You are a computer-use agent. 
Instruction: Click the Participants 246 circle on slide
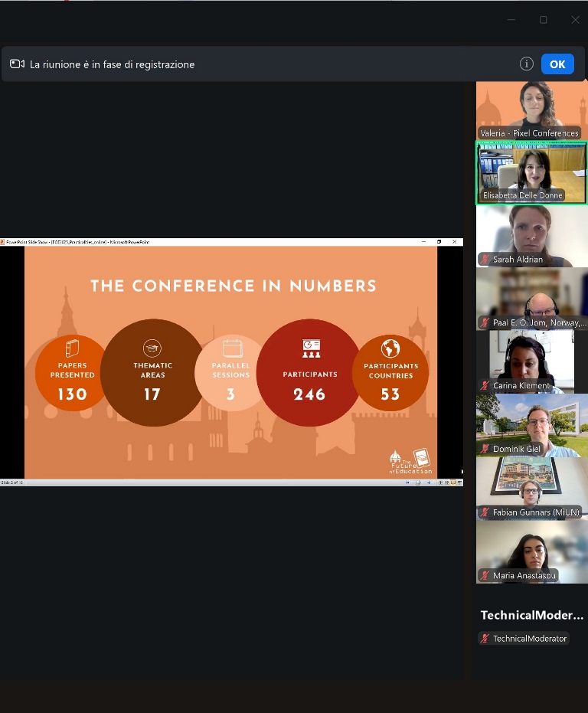point(309,372)
